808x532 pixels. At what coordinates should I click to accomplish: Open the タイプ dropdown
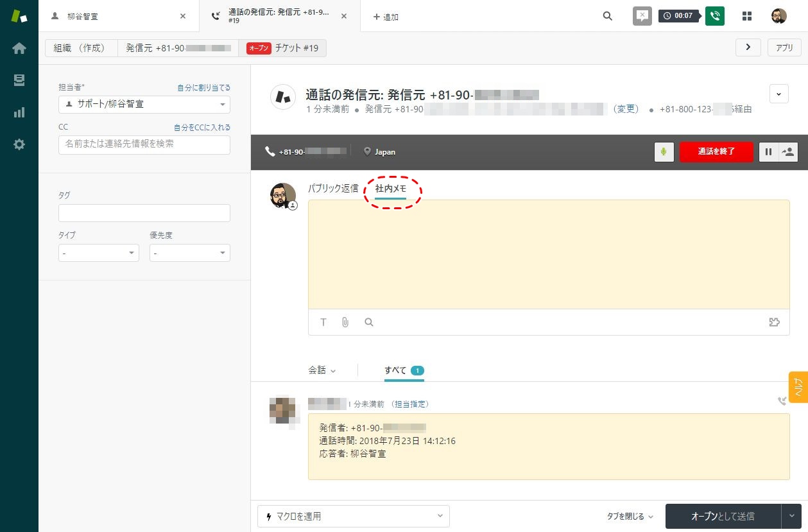98,253
